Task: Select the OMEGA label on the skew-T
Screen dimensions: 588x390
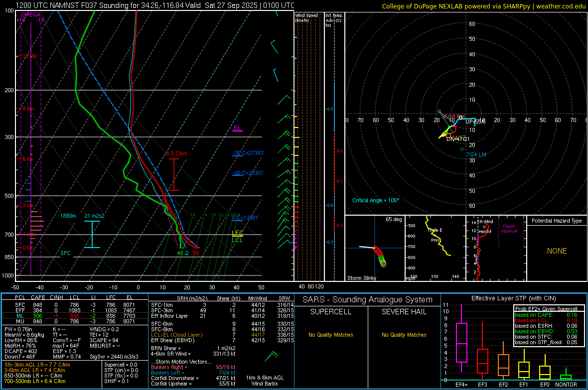Action: tap(31, 14)
